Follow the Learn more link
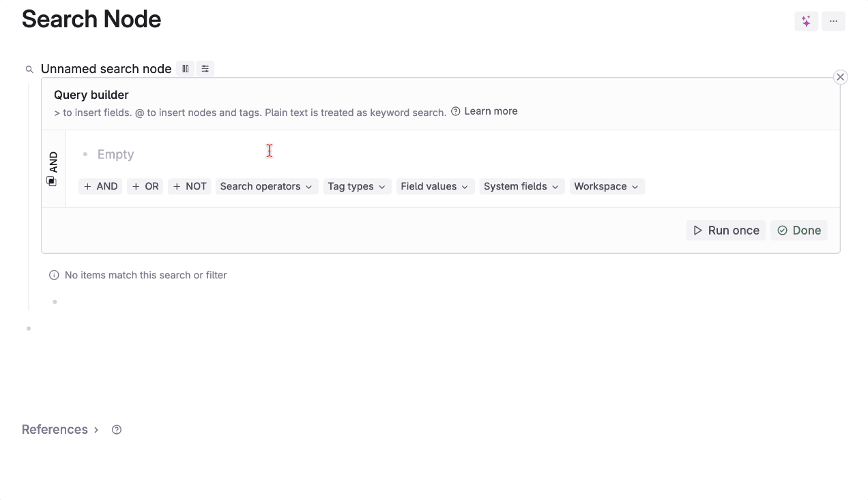This screenshot has width=868, height=500. click(x=490, y=111)
